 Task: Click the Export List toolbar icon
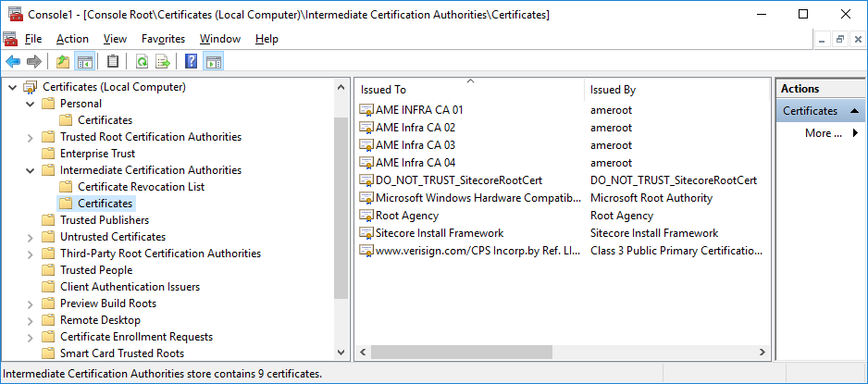point(163,62)
